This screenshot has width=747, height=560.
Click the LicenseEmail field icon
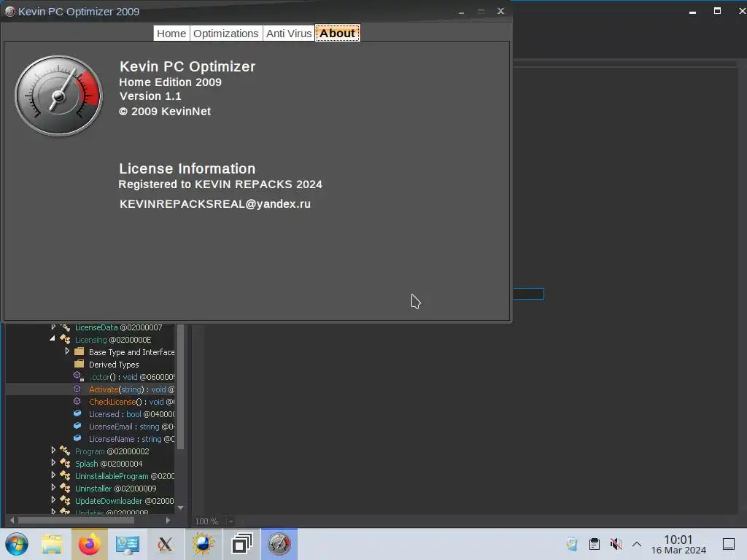click(77, 426)
